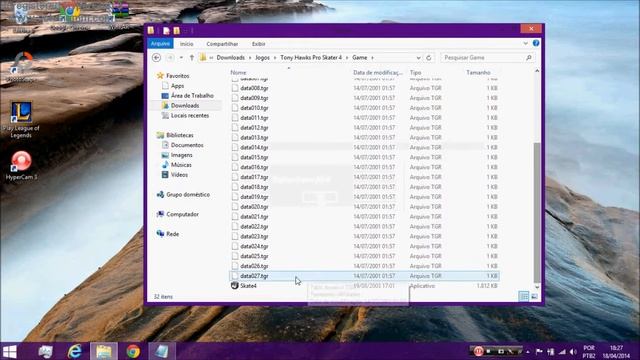Open the Action Center flag icon
Screen dimensions: 640x360
click(539, 351)
